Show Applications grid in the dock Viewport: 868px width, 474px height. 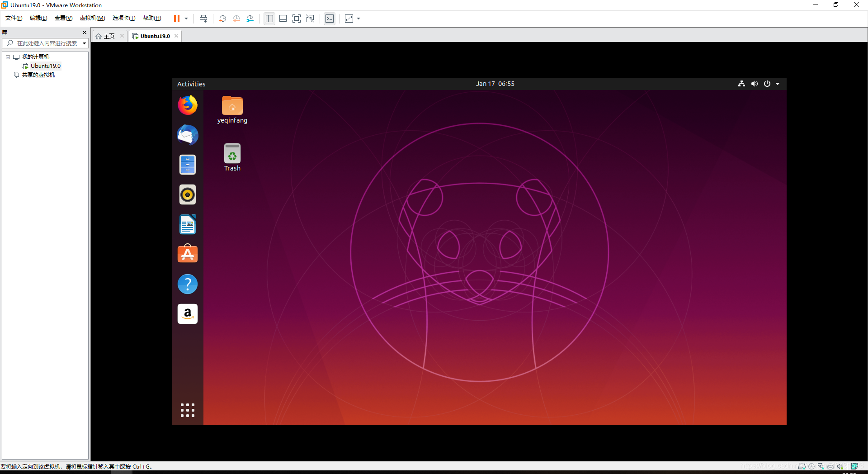tap(188, 410)
